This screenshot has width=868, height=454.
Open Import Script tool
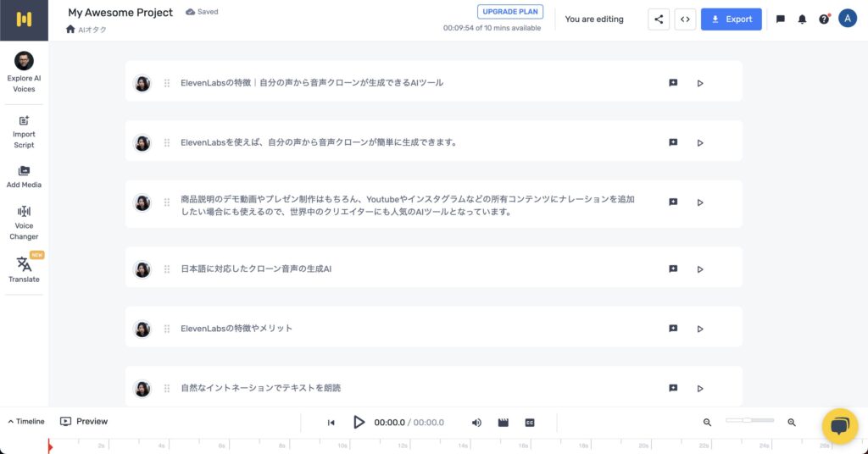[x=24, y=132]
